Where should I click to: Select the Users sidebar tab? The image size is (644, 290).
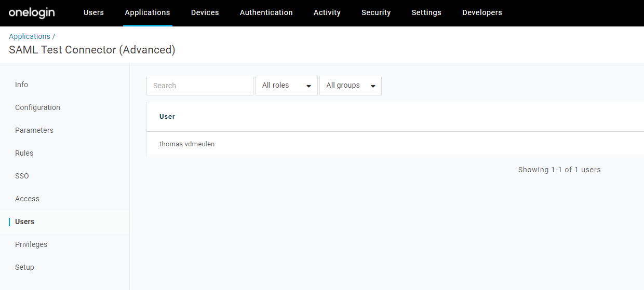pyautogui.click(x=24, y=222)
